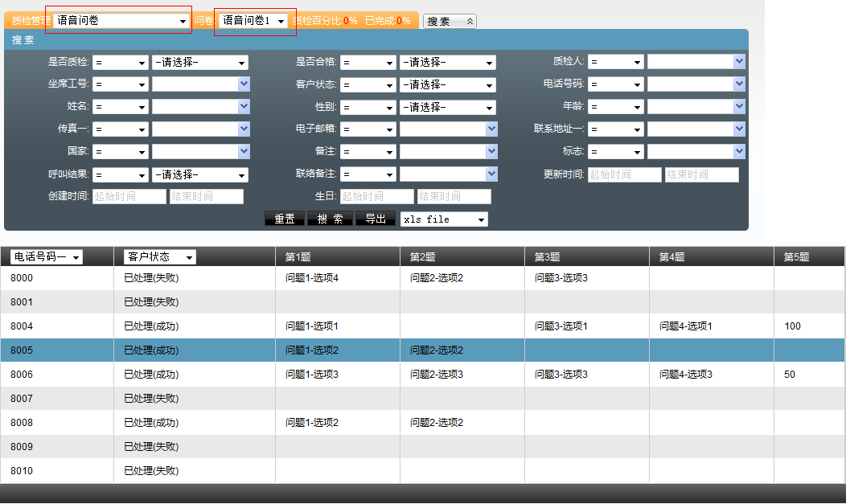This screenshot has width=846, height=504.
Task: Open the 呼叫结果 operator dropdown
Action: [x=121, y=175]
